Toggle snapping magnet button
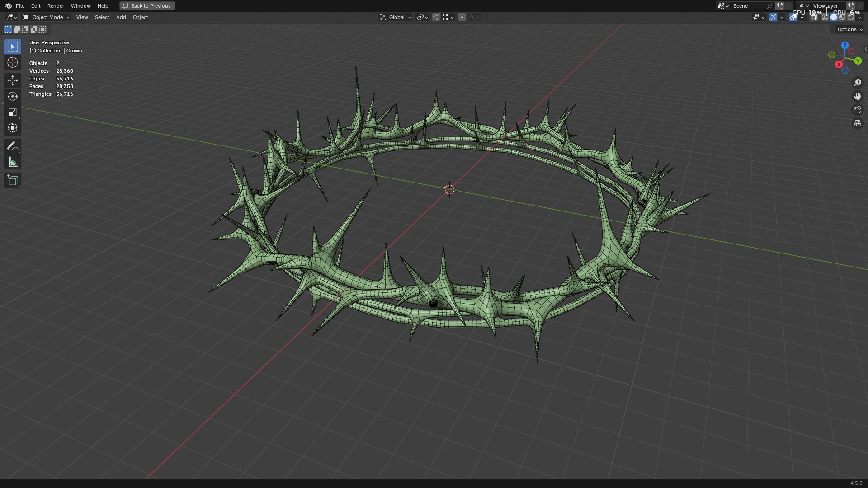 click(x=436, y=17)
